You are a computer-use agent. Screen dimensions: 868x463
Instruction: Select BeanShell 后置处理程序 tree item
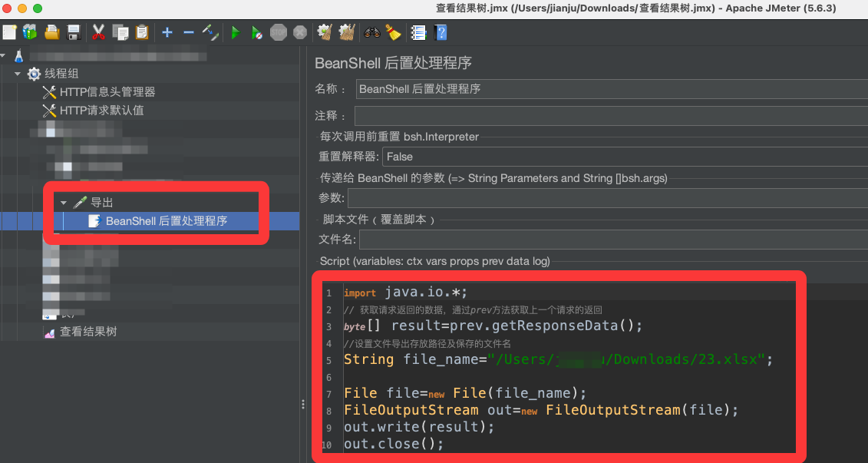(x=167, y=221)
